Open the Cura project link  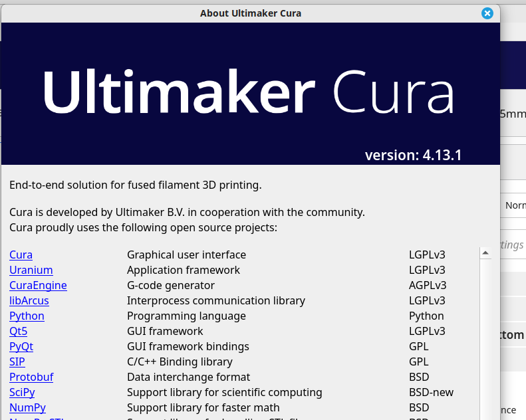click(21, 255)
